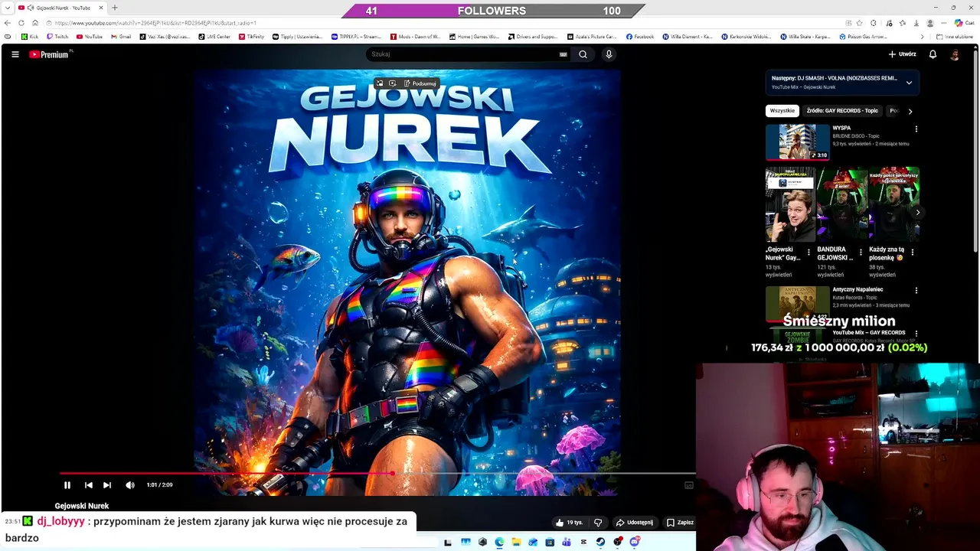This screenshot has width=980, height=551.
Task: Open the Facebook bookmark
Action: [640, 37]
